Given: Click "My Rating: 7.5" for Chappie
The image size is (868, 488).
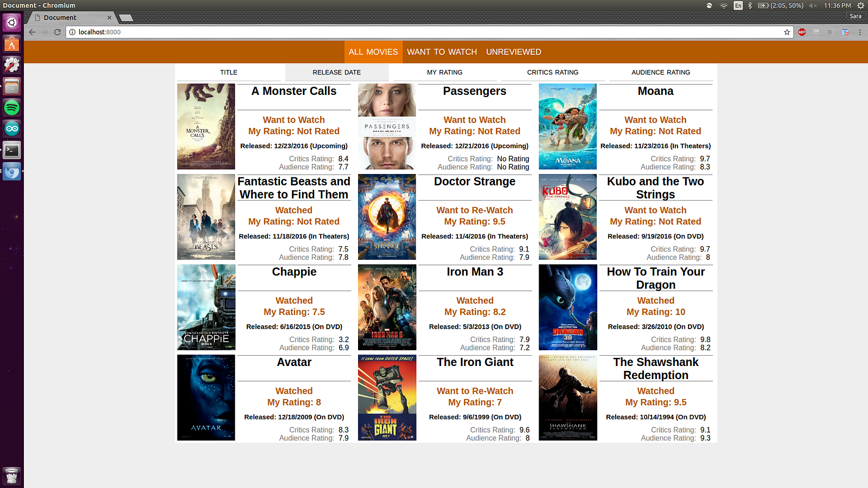Looking at the screenshot, I should click(x=294, y=312).
